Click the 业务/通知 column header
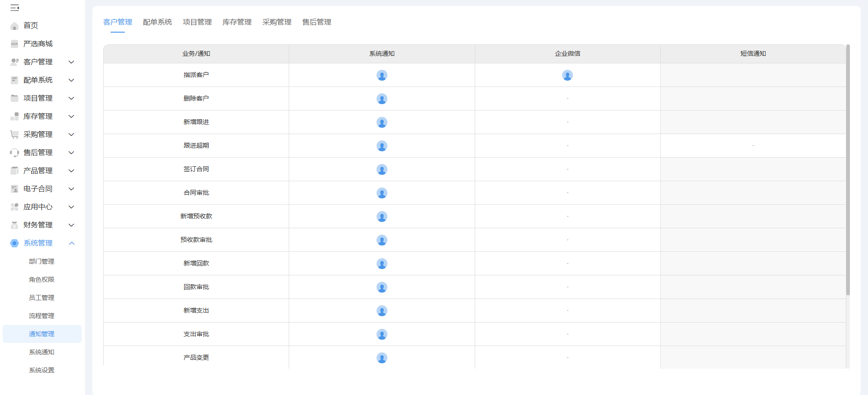Image resolution: width=868 pixels, height=395 pixels. [x=196, y=54]
